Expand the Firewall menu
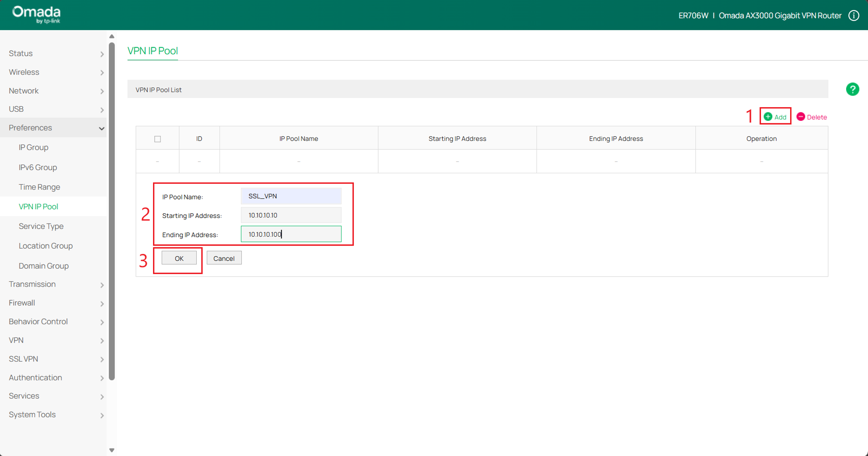 [x=53, y=303]
